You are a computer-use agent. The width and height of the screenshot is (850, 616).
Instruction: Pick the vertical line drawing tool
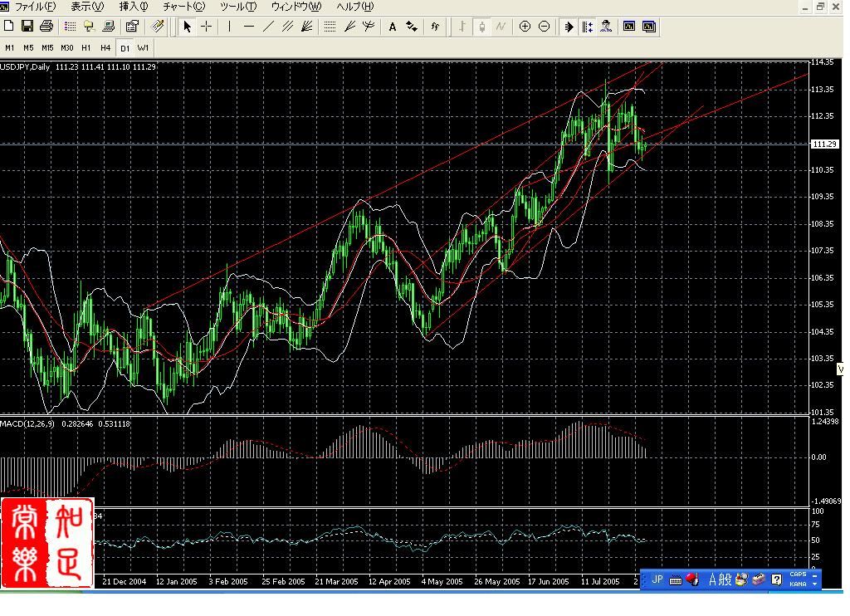[x=230, y=27]
